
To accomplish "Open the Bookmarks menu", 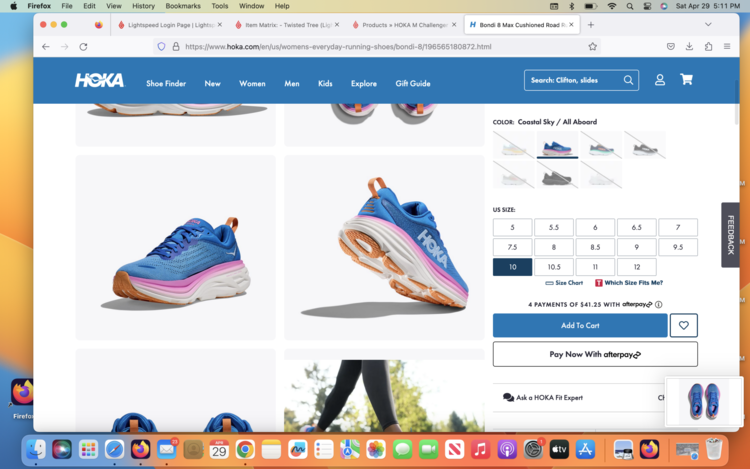I will pyautogui.click(x=183, y=6).
